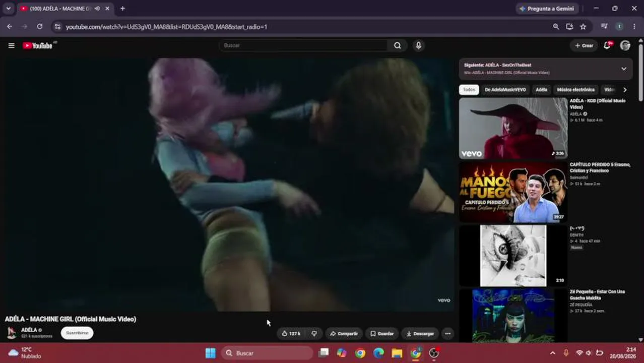The image size is (644, 363).
Task: Select the Todos filter chip
Action: [469, 90]
